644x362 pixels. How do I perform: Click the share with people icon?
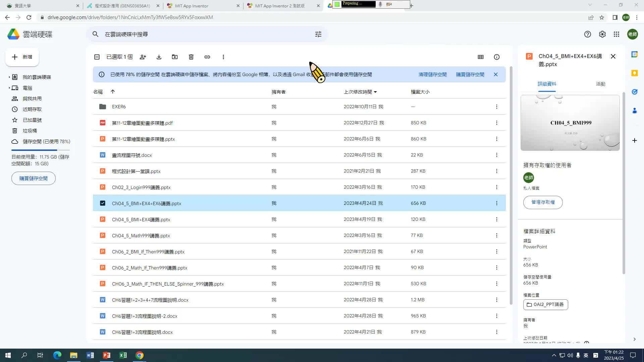(143, 57)
